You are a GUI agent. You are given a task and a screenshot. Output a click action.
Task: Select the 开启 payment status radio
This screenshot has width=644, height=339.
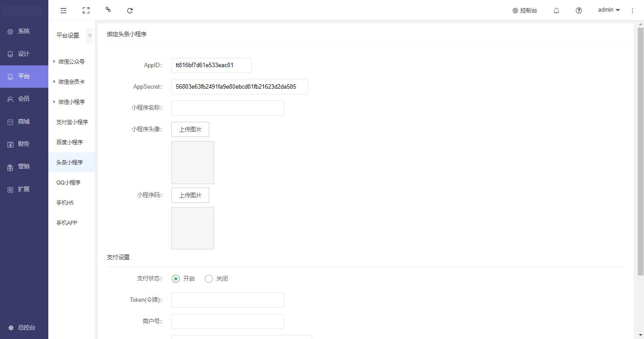click(x=176, y=279)
